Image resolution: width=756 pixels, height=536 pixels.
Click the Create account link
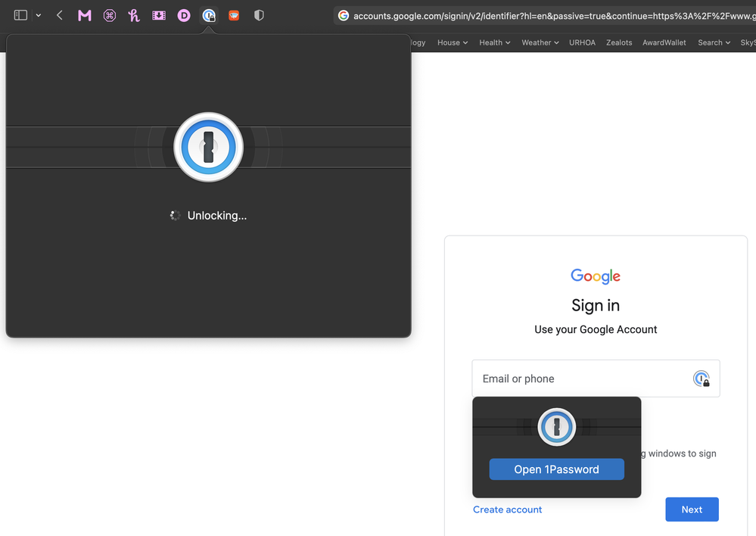(x=507, y=510)
